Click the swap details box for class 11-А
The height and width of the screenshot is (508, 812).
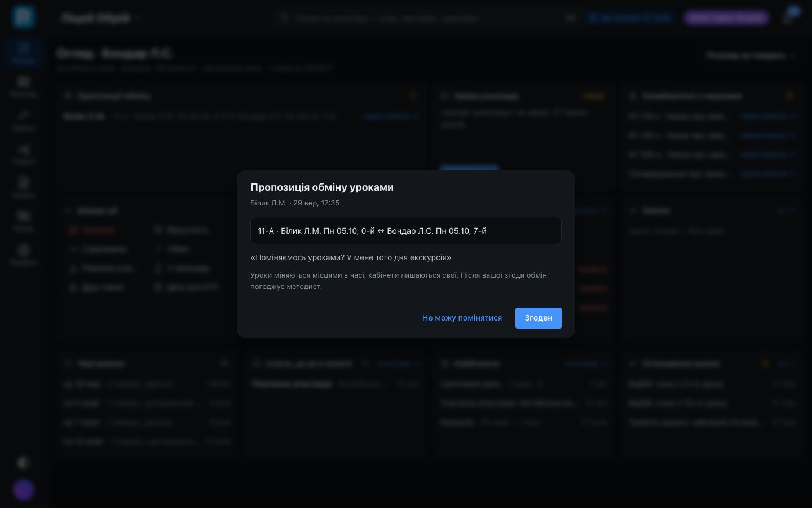coord(406,231)
